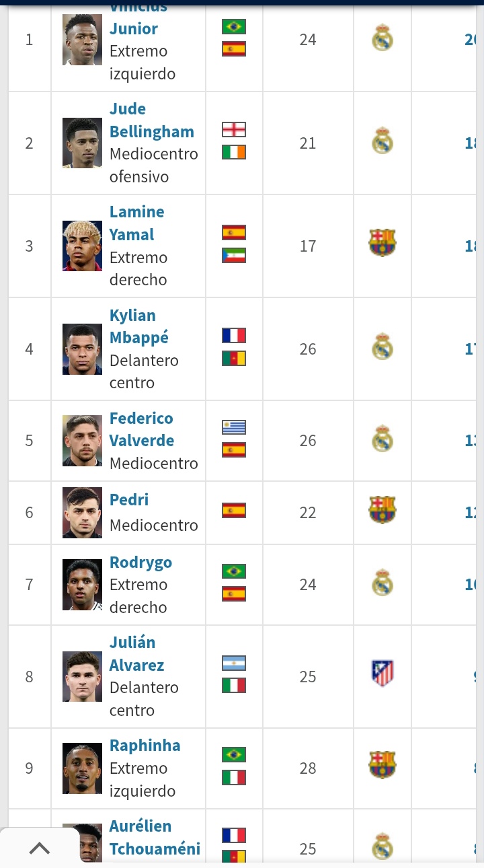
Task: Click the England flag beside Jude Bellingham
Action: tap(234, 130)
